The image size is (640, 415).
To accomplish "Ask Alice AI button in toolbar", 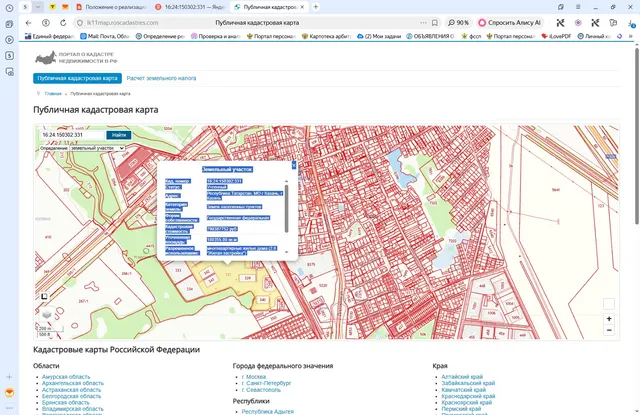I will pos(510,23).
